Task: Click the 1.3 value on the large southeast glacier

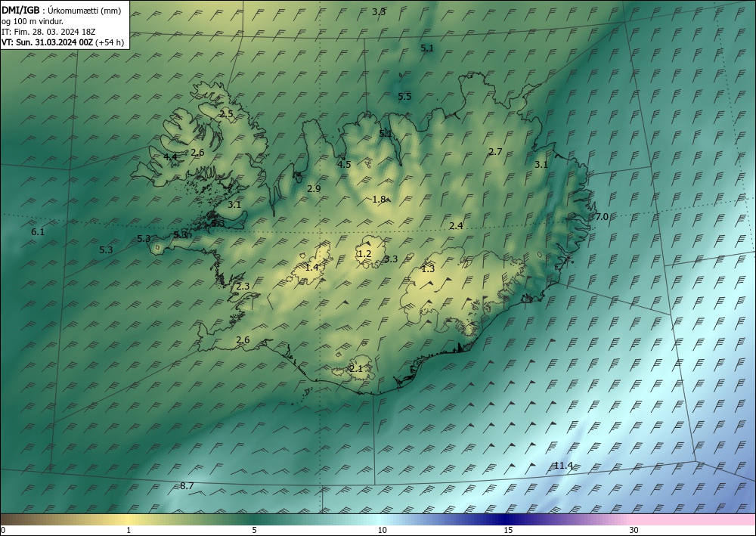Action: [428, 269]
